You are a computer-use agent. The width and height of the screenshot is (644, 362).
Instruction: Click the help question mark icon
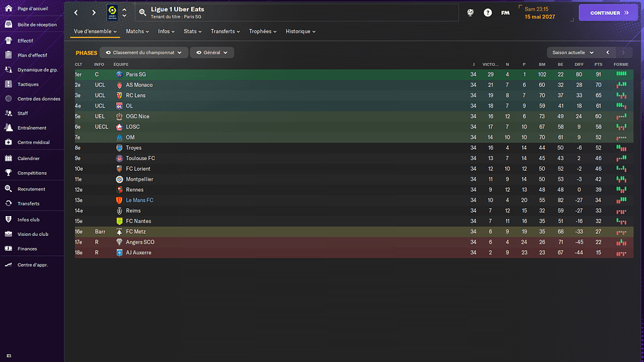pyautogui.click(x=488, y=13)
